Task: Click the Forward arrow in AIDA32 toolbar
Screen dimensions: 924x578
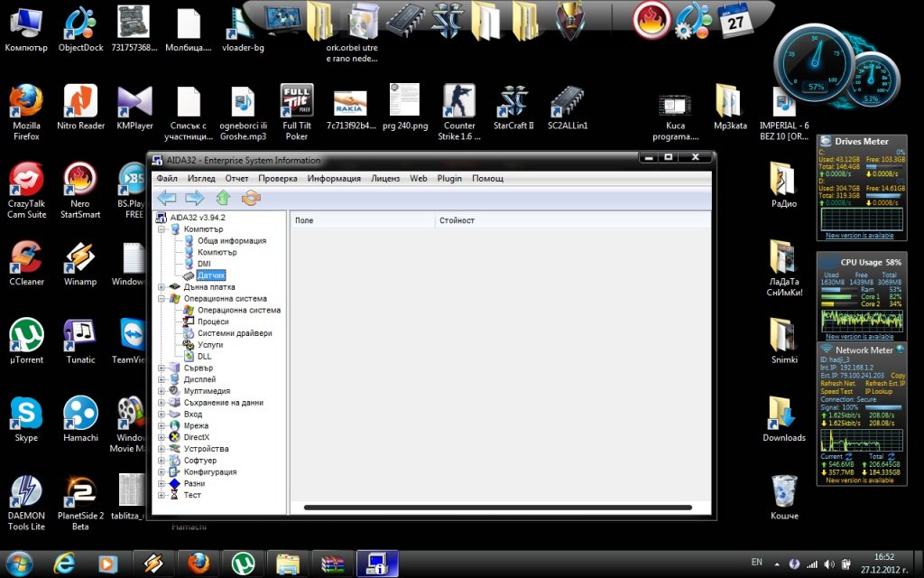Action: 195,198
